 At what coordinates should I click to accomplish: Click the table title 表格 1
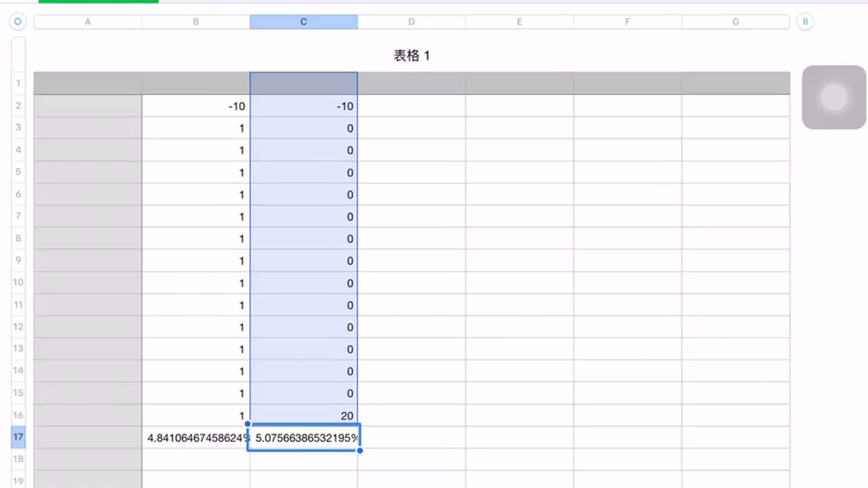click(x=412, y=56)
